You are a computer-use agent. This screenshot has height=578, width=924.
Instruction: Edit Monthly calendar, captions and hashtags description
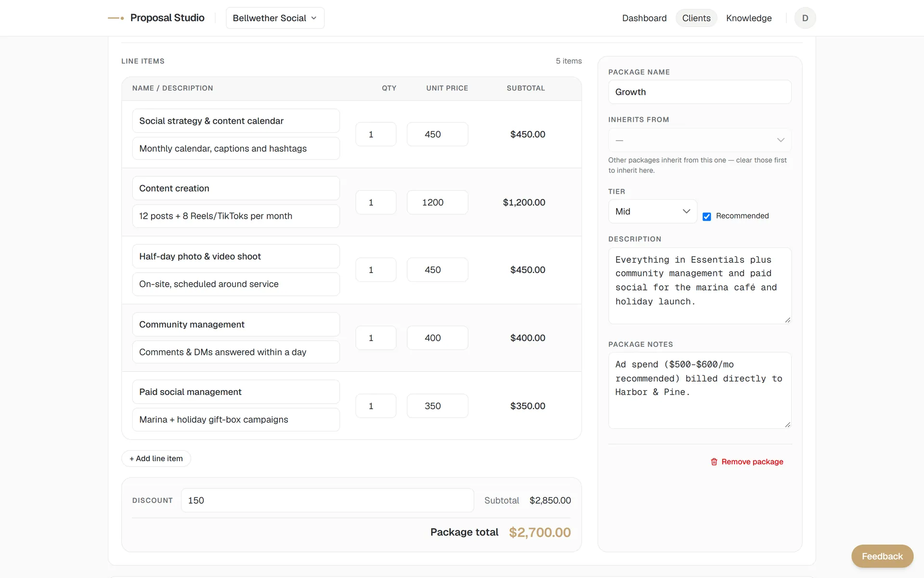236,148
